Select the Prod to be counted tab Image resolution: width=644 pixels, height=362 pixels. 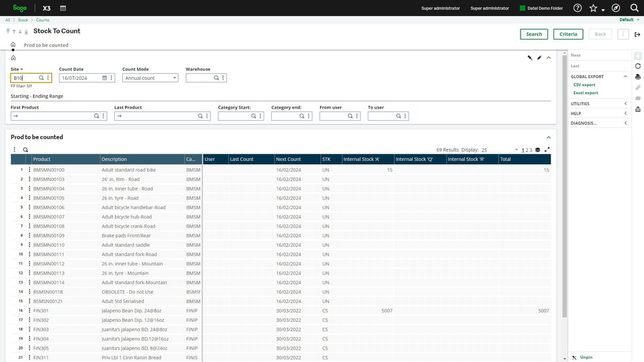point(46,45)
